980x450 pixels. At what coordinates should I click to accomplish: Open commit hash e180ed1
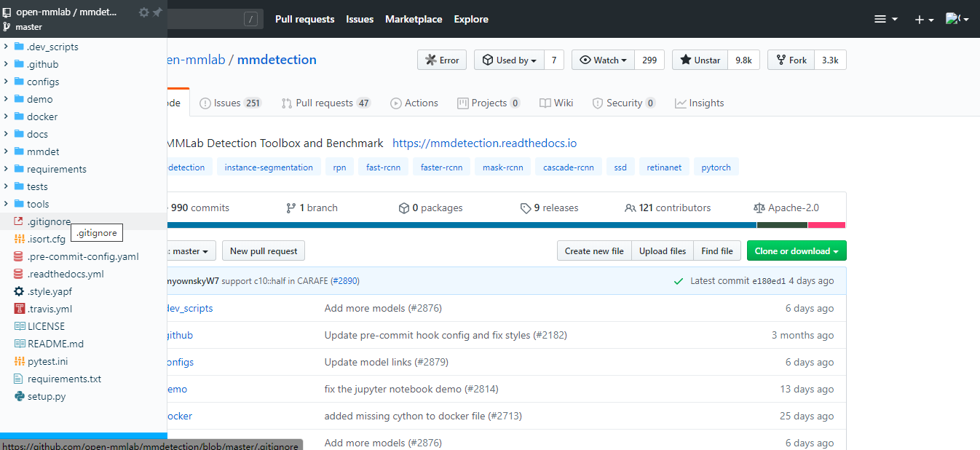[769, 281]
